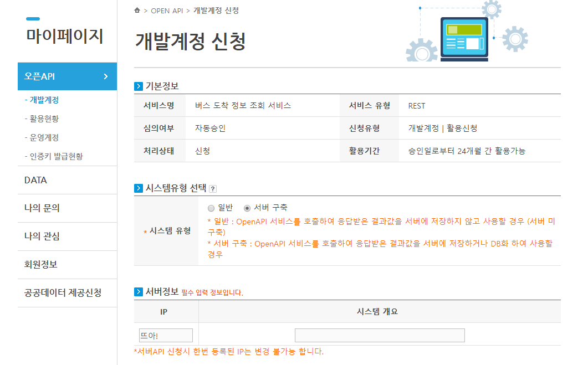
Task: Click the 활용기간 label cell
Action: [370, 151]
